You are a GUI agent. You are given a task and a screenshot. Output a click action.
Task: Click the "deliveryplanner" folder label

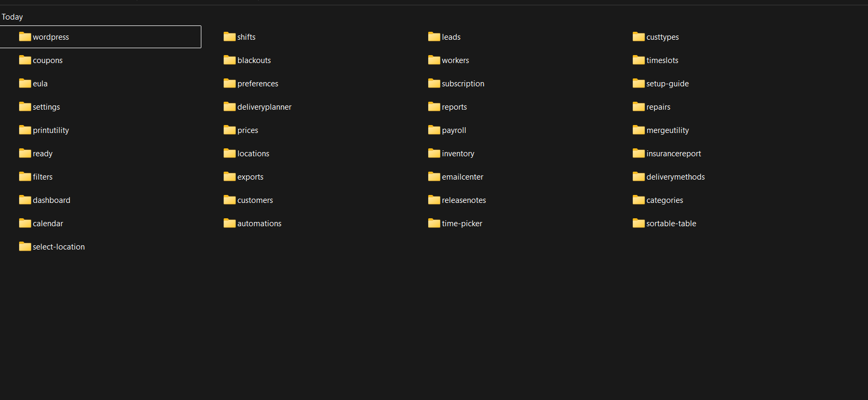[x=264, y=107]
